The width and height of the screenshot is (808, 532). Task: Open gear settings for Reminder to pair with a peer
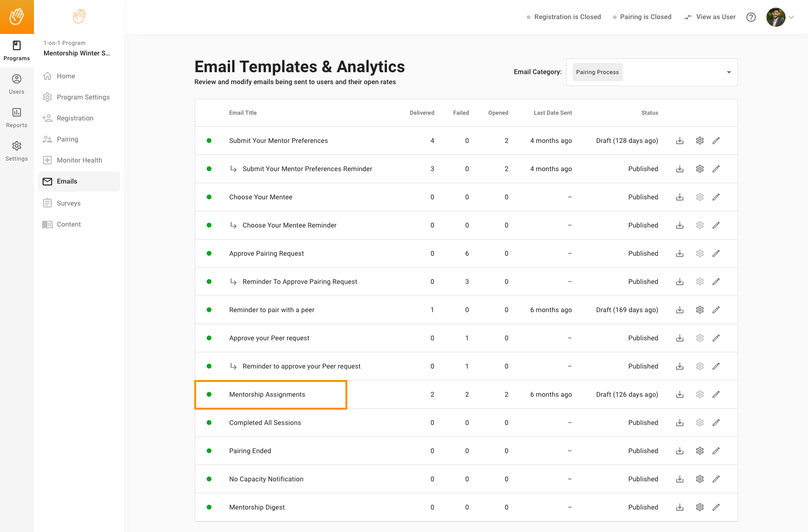(699, 310)
